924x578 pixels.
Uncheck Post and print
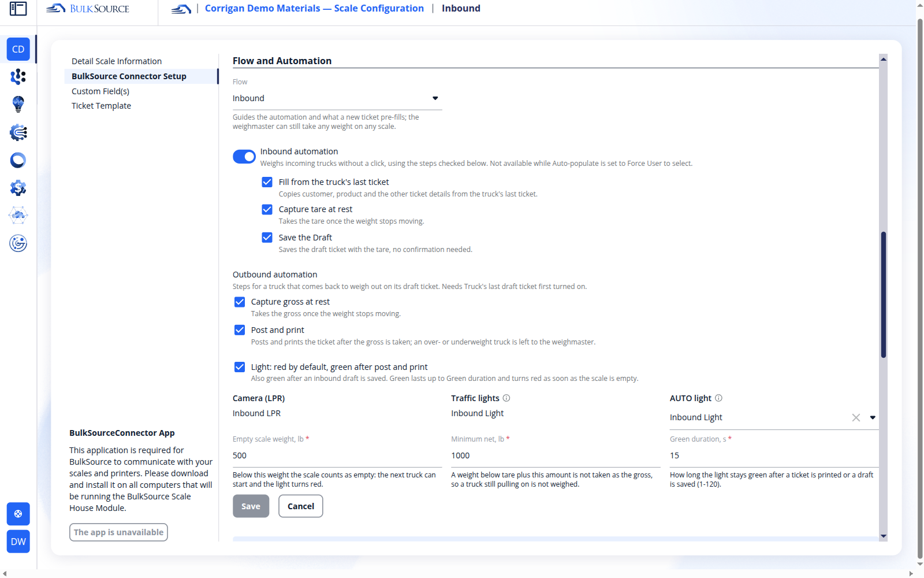coord(240,330)
